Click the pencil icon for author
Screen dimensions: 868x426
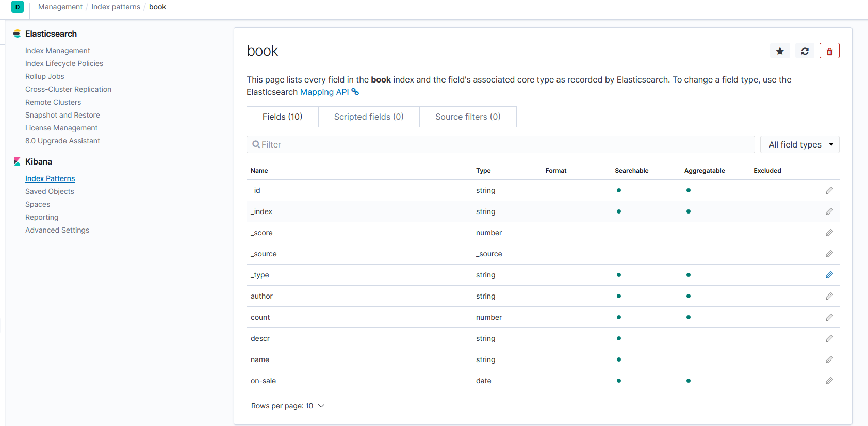coord(829,296)
